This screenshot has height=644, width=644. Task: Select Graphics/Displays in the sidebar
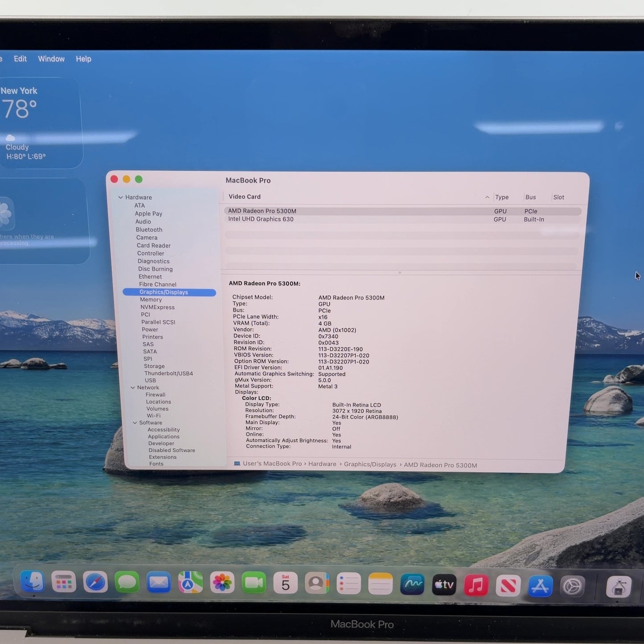coord(169,292)
